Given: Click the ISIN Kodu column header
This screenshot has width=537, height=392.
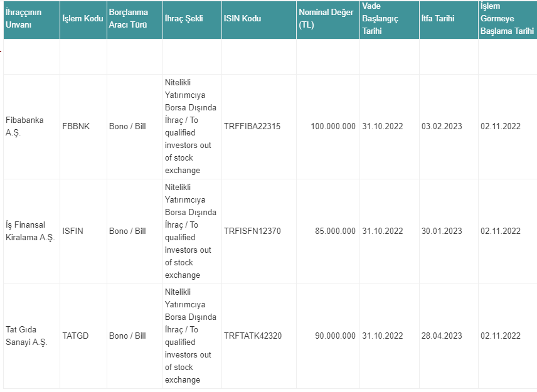Looking at the screenshot, I should click(x=259, y=19).
